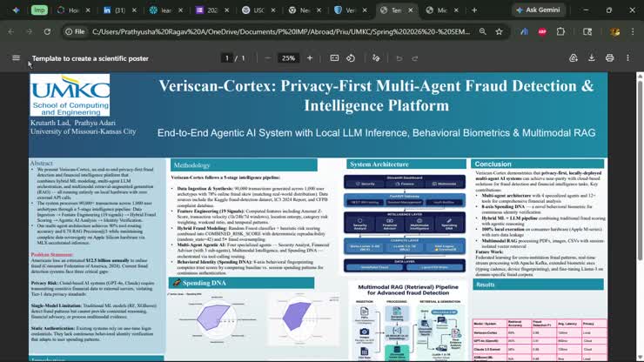
Task: Undo the last annotation
Action: point(399,58)
